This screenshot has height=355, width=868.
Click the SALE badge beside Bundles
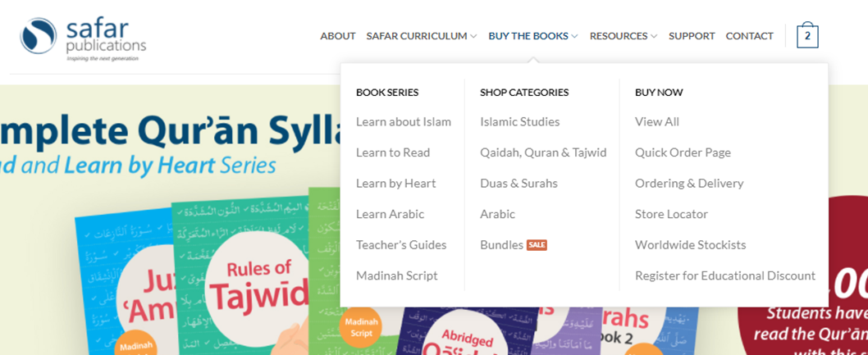pos(537,245)
